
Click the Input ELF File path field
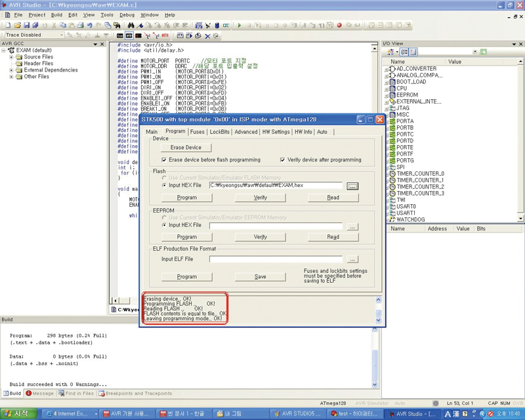tap(276, 259)
